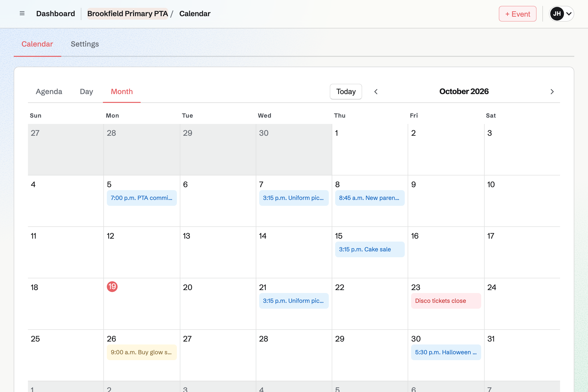588x392 pixels.
Task: Click Brookfield Primary PTA breadcrumb
Action: coord(127,13)
